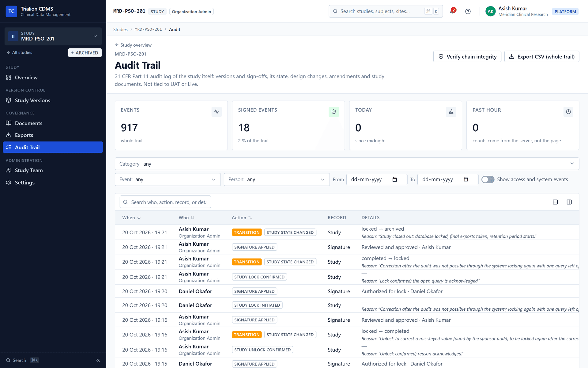Open the Person filter dropdown
The height and width of the screenshot is (368, 588).
pyautogui.click(x=277, y=179)
